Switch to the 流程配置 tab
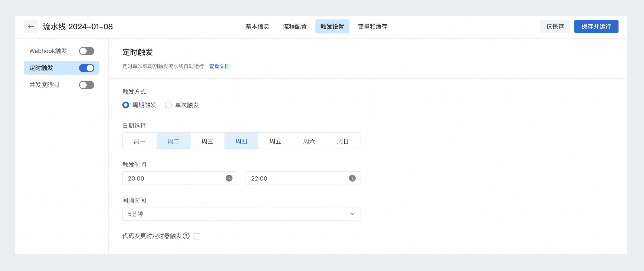Image resolution: width=644 pixels, height=271 pixels. click(x=295, y=26)
